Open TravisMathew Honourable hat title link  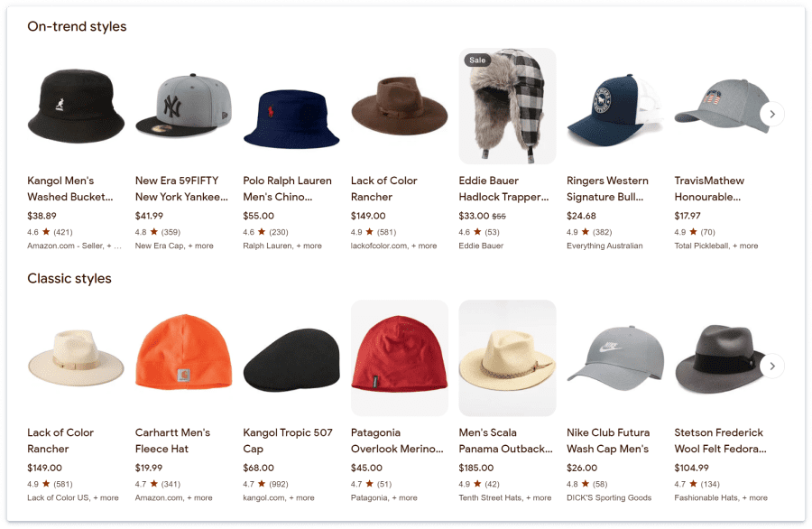709,189
